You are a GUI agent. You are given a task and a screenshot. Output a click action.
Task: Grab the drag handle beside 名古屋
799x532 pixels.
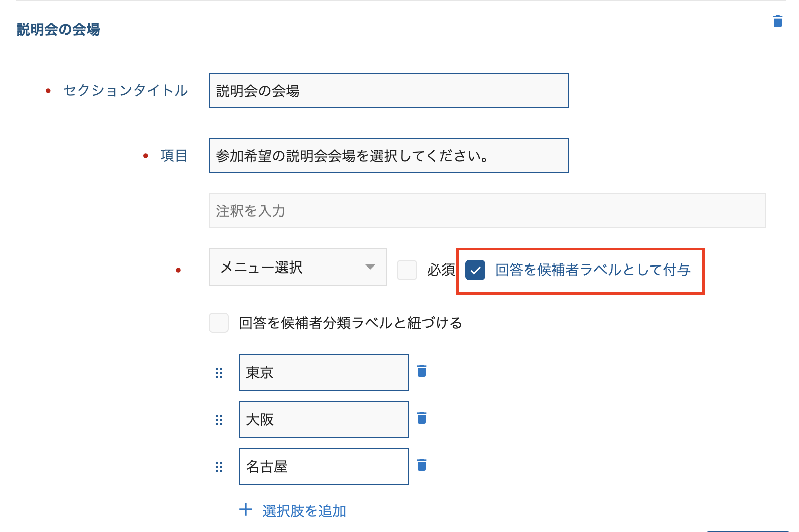(x=219, y=467)
